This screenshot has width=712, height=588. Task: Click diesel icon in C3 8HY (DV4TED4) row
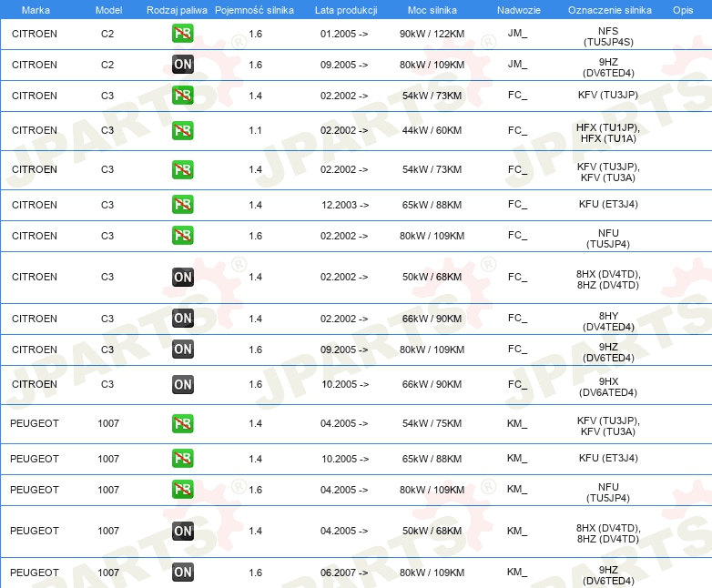182,319
